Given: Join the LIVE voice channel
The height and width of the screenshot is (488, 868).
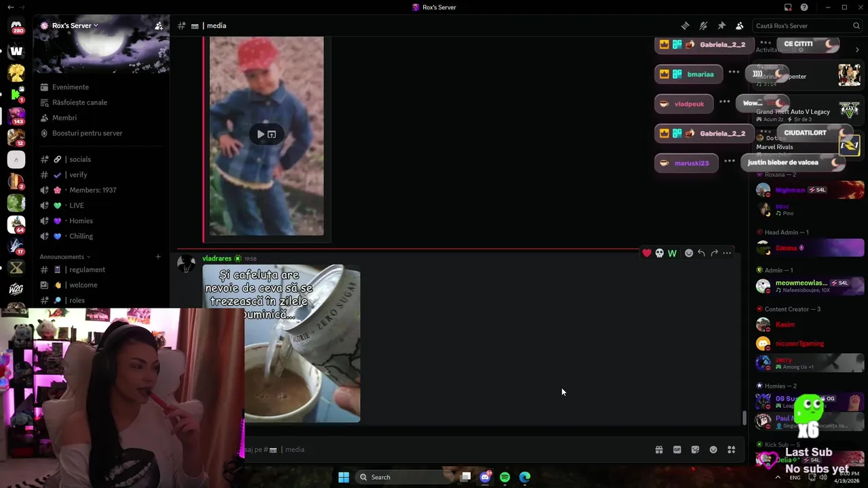Looking at the screenshot, I should [100, 205].
